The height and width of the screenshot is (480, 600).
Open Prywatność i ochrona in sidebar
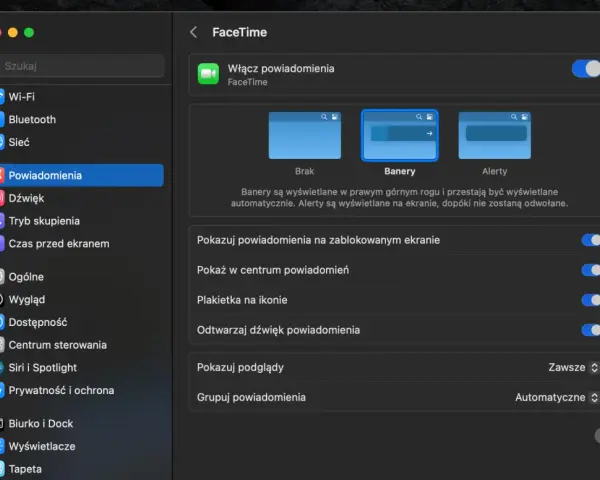pos(82,390)
